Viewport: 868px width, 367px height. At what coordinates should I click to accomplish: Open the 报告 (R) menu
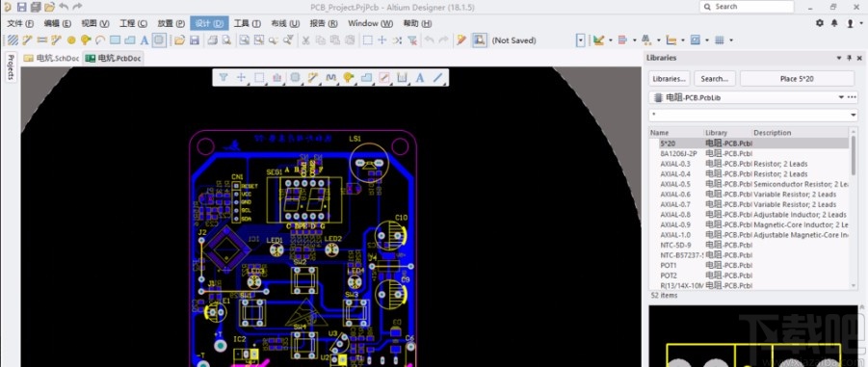pos(324,23)
